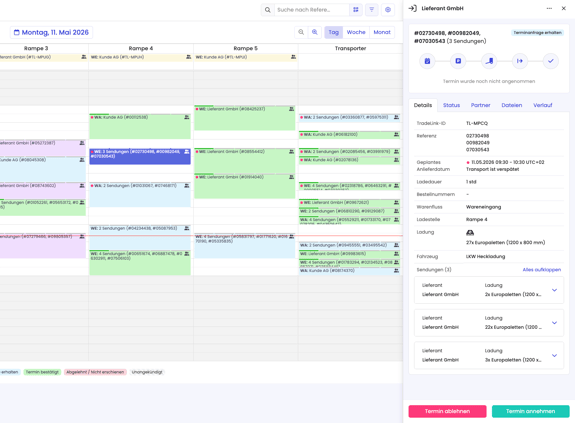Viewport: 575px width, 423px height.
Task: Switch calendar to Woche view
Action: click(x=356, y=32)
